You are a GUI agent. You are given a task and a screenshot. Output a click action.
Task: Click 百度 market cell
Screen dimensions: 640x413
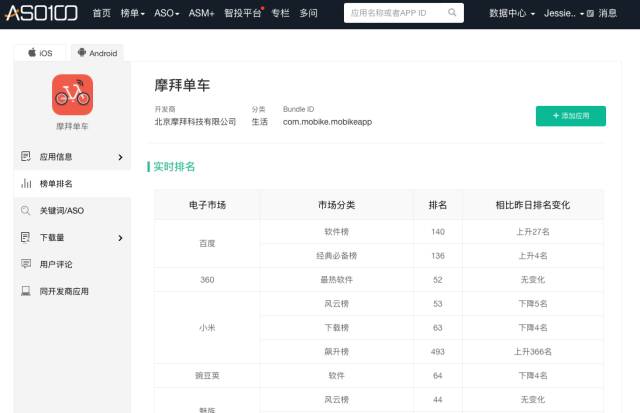click(207, 244)
